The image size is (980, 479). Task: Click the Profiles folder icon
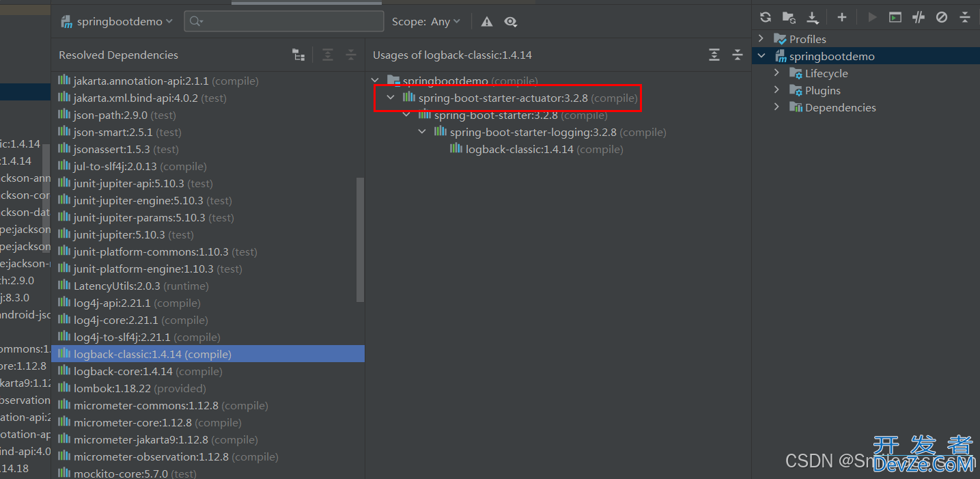(x=780, y=39)
